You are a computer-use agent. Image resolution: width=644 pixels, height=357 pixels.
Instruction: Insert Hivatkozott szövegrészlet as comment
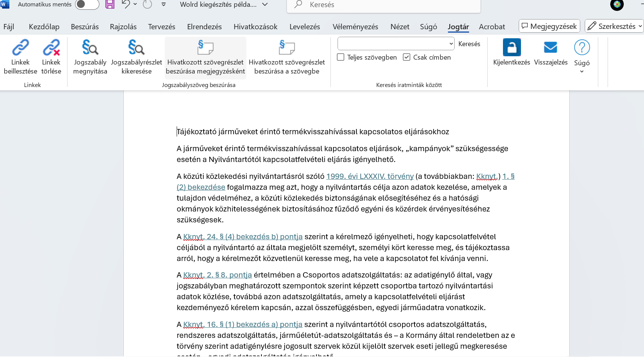(205, 48)
